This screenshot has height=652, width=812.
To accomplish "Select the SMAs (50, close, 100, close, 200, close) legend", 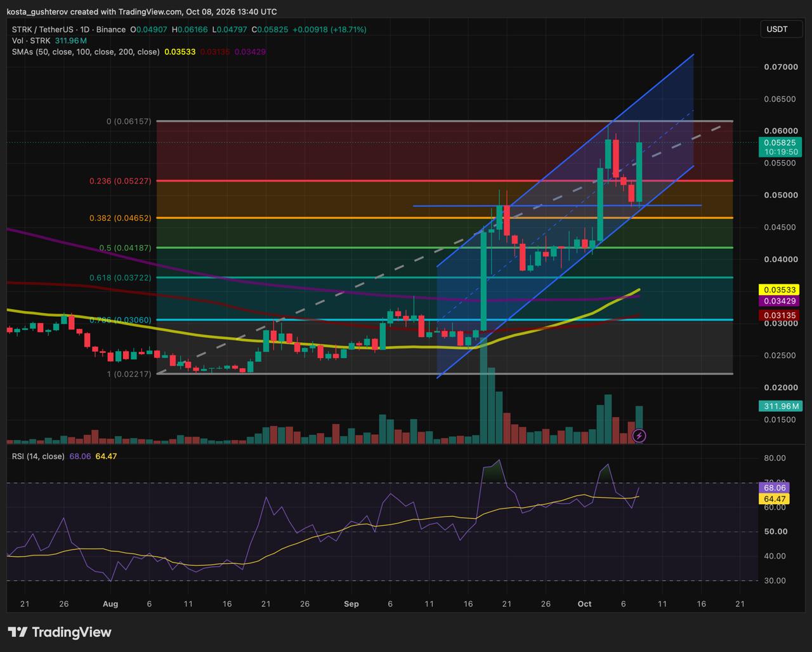I will pos(86,51).
